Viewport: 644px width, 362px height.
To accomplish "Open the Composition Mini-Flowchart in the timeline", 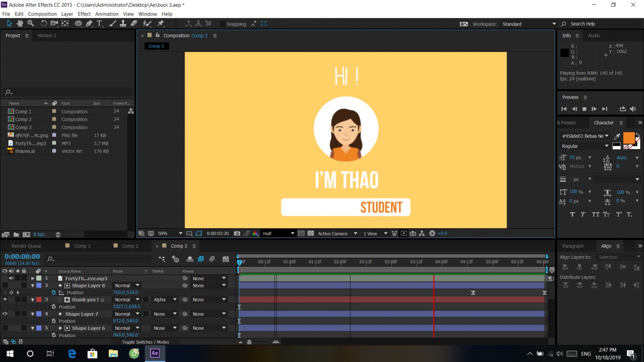I will (161, 259).
